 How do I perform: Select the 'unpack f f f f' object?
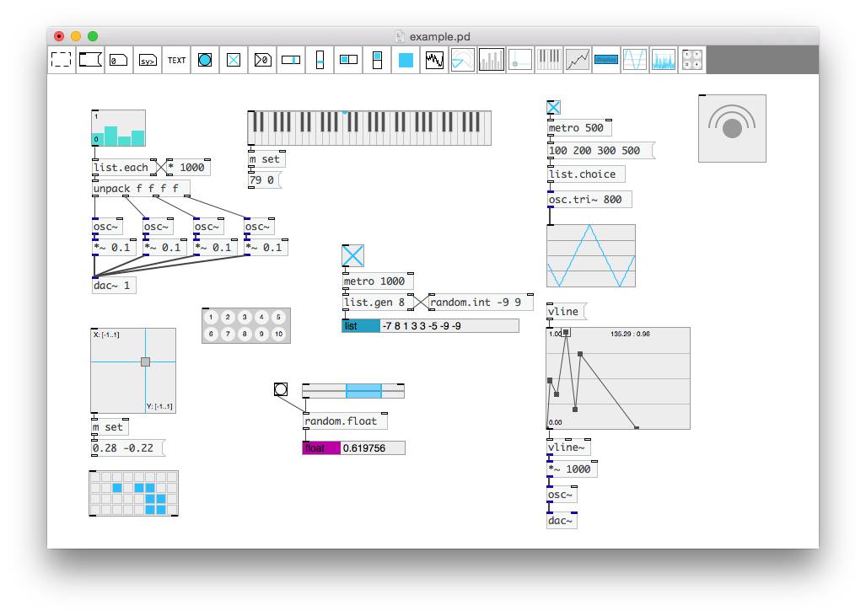(141, 188)
